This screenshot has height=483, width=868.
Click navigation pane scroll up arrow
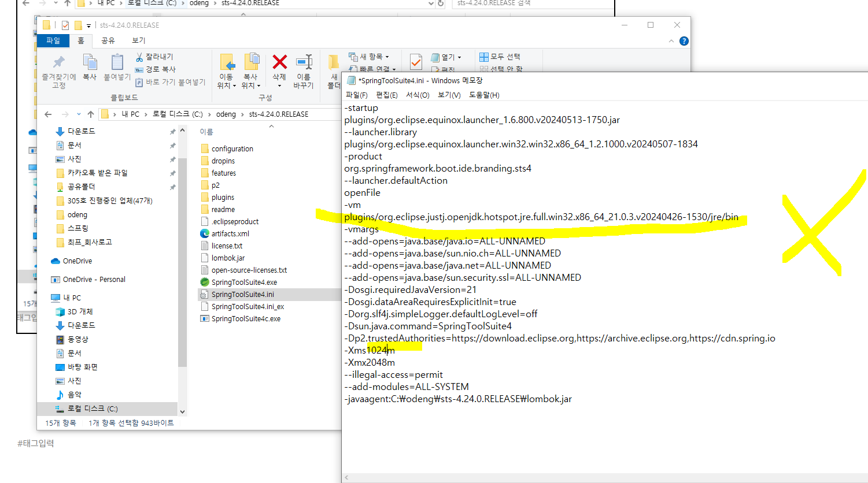(x=182, y=131)
